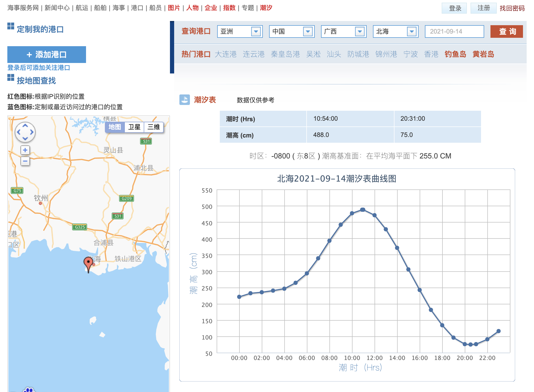This screenshot has width=534, height=392.
Task: Toggle back to 地图 view
Action: click(115, 127)
